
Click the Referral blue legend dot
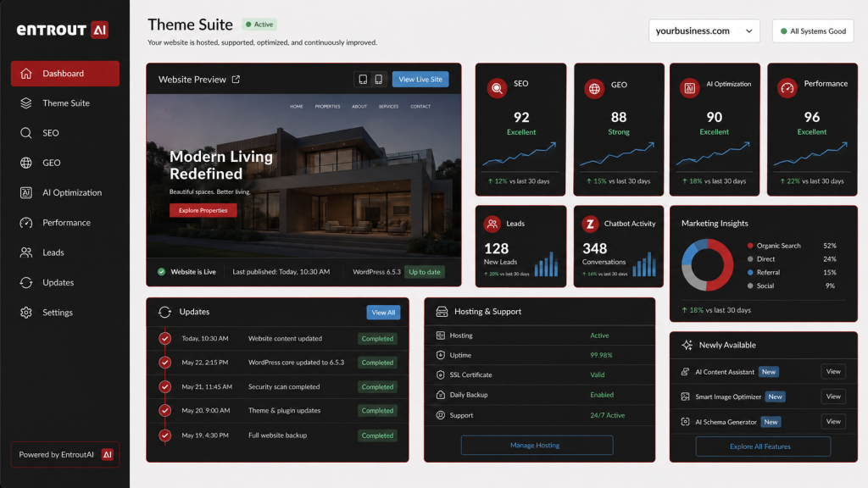point(750,272)
